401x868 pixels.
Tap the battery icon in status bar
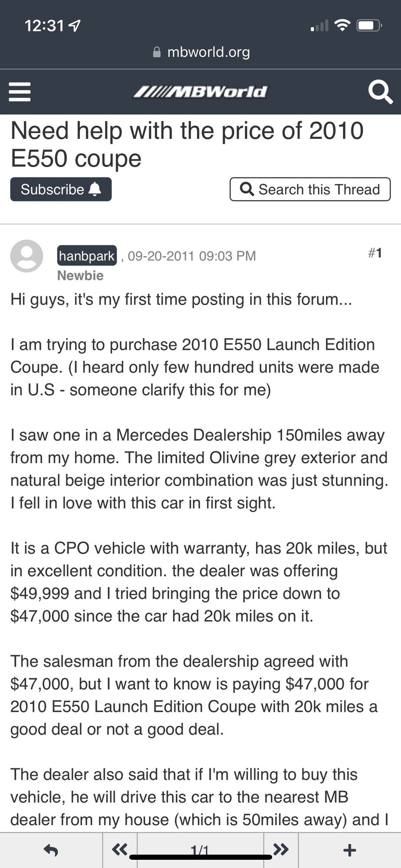369,26
